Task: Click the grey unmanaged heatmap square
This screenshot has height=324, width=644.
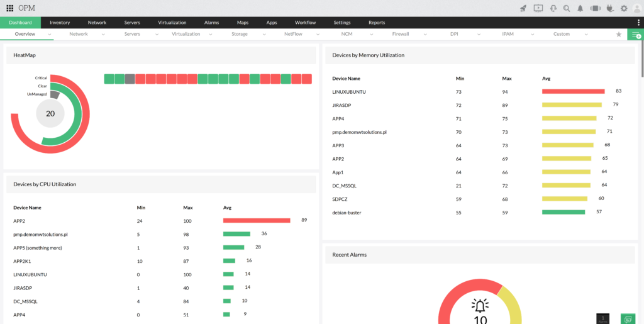Action: (130, 79)
